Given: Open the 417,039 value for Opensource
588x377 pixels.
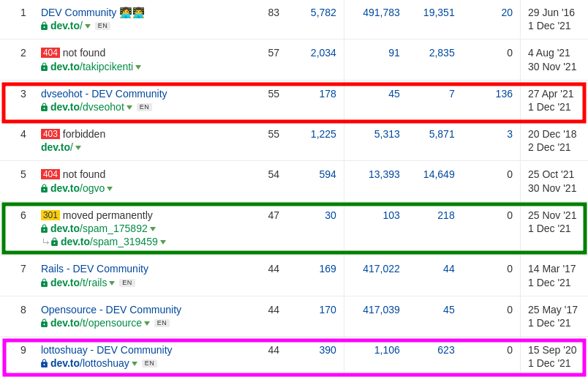Looking at the screenshot, I should point(381,310).
